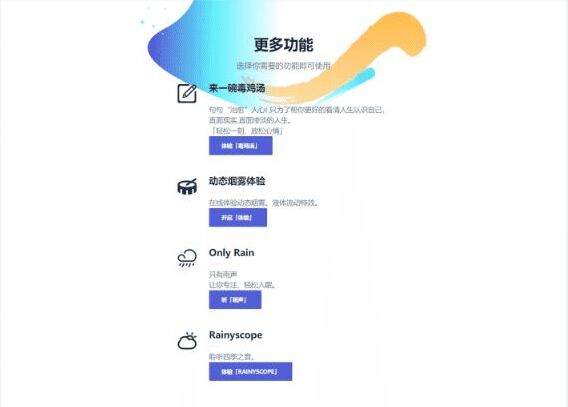This screenshot has width=568, height=407.
Task: Click the 更多功能 page title
Action: [x=284, y=45]
